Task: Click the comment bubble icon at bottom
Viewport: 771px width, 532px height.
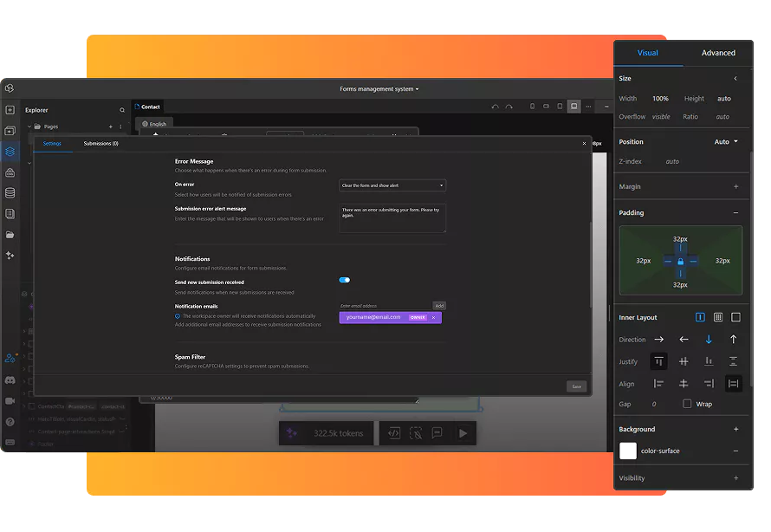Action: tap(437, 432)
